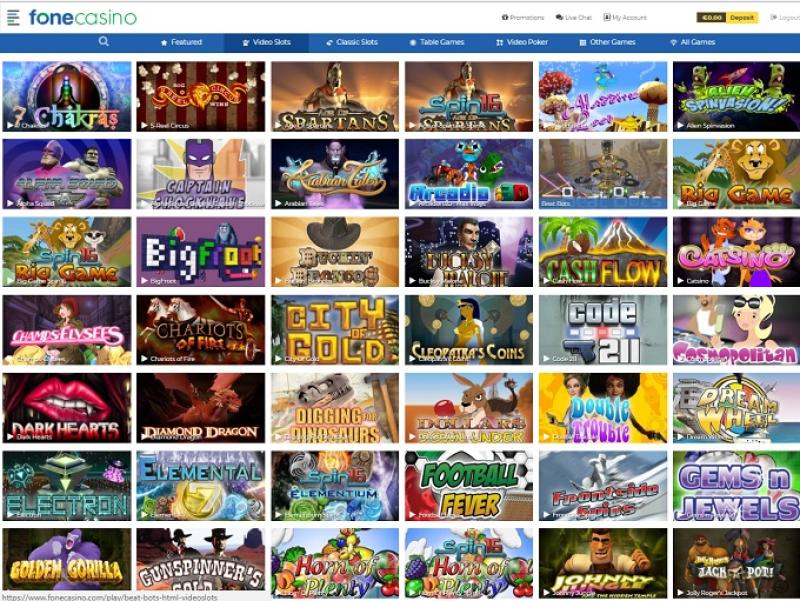800x601 pixels.
Task: Open the Golden Gorilla game tile
Action: (x=67, y=563)
